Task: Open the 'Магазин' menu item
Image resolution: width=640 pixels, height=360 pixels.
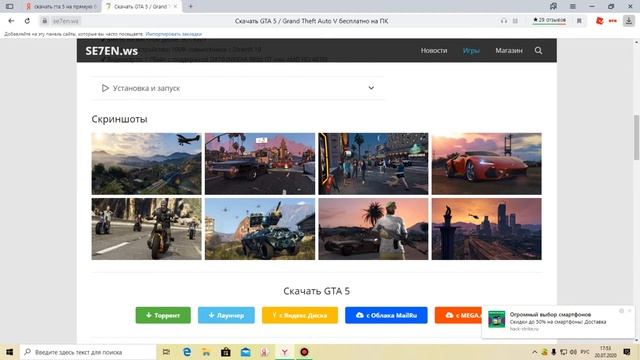Action: click(x=509, y=50)
